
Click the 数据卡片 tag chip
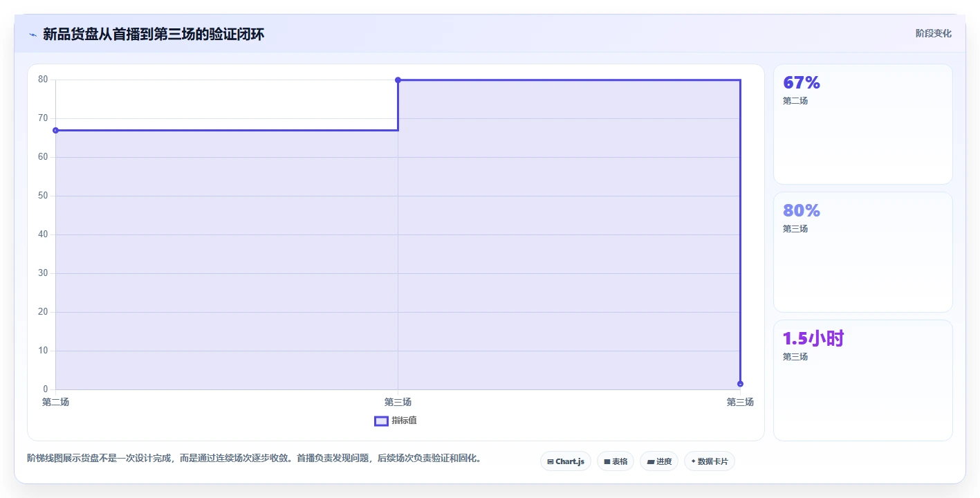710,461
